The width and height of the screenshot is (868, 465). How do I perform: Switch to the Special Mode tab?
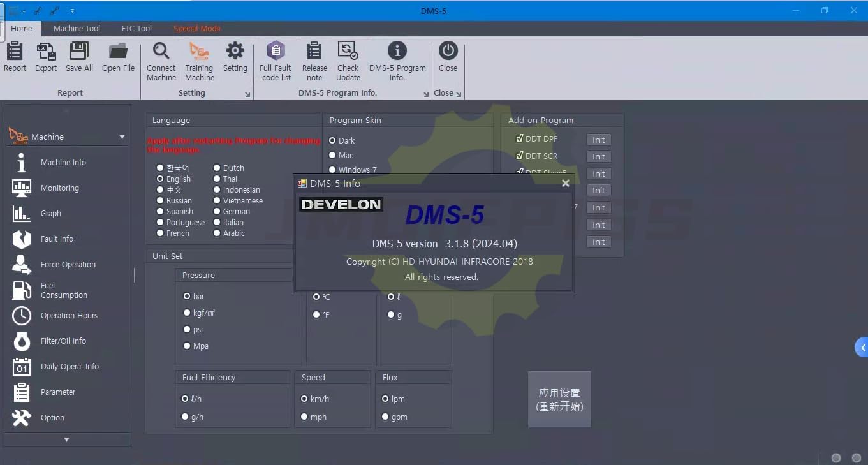coord(197,29)
